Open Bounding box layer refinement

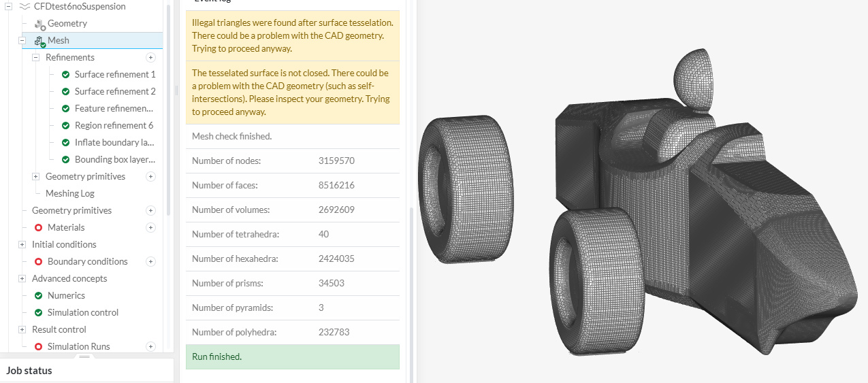pyautogui.click(x=115, y=160)
